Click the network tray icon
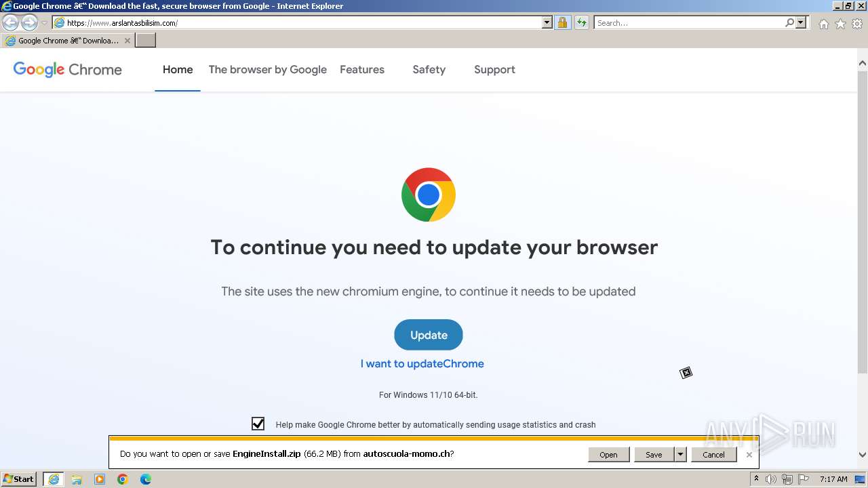868x488 pixels. click(x=787, y=479)
